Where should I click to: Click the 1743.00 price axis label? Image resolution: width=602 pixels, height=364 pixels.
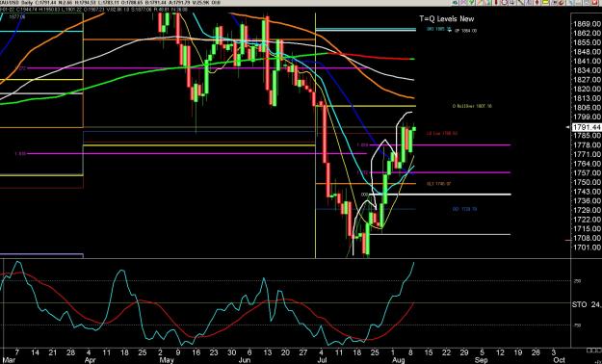pyautogui.click(x=587, y=192)
